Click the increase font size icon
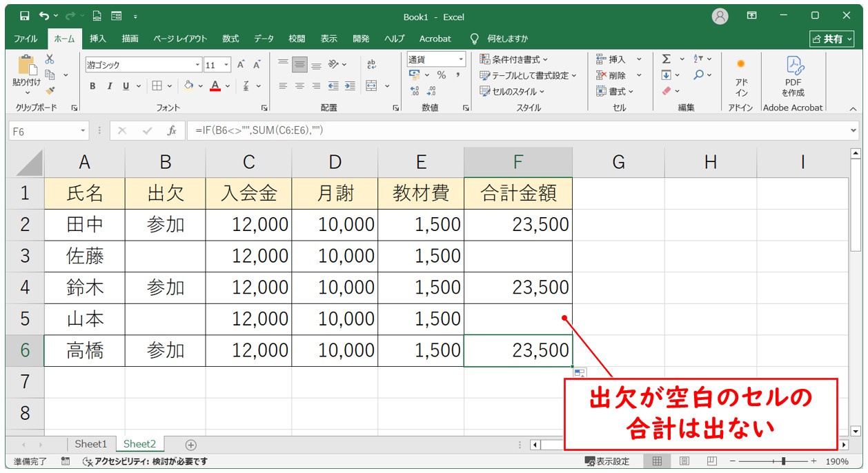The height and width of the screenshot is (473, 868). (x=241, y=65)
